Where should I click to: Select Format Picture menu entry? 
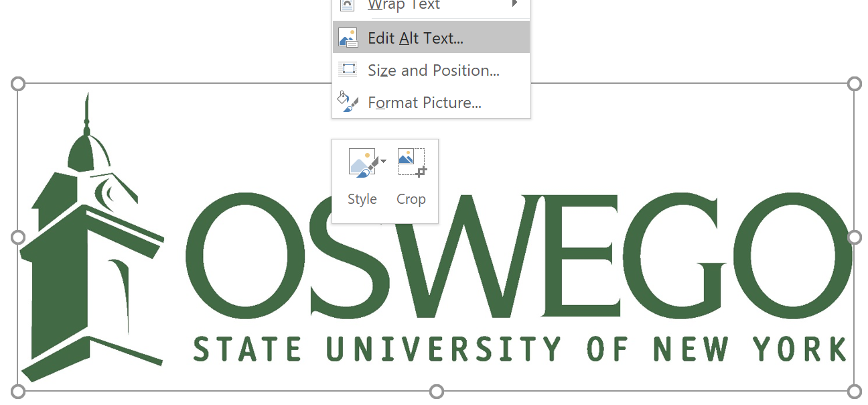[x=431, y=102]
